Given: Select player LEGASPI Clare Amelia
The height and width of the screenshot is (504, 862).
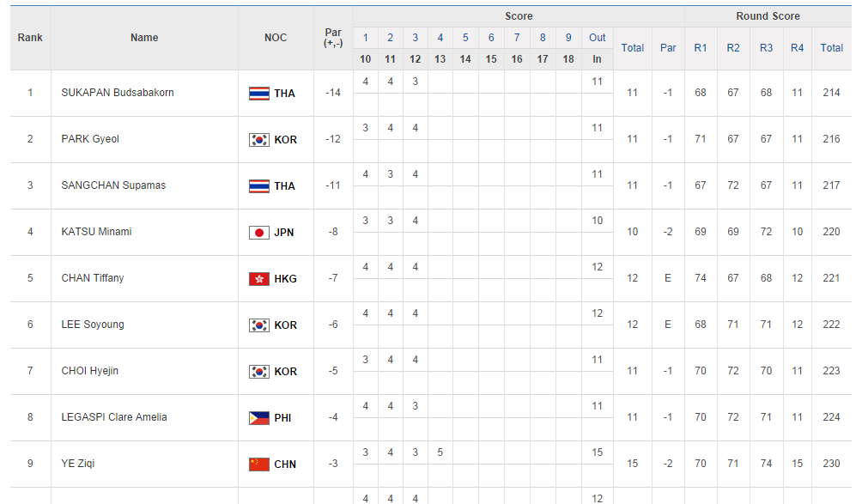Looking at the screenshot, I should point(114,417).
